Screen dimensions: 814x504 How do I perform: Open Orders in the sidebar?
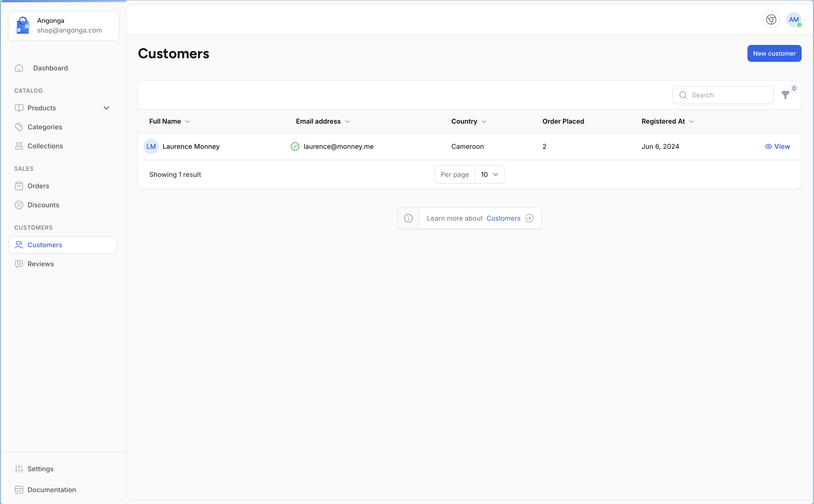(x=38, y=186)
